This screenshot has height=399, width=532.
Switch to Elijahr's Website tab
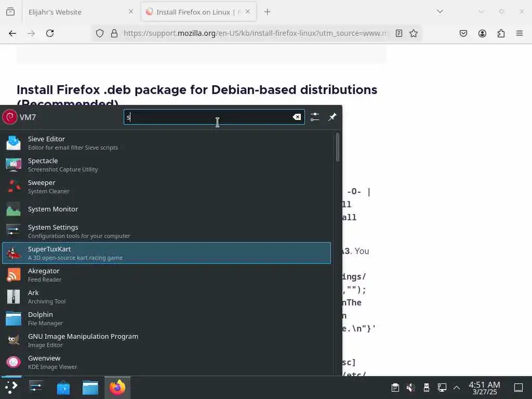click(x=79, y=12)
